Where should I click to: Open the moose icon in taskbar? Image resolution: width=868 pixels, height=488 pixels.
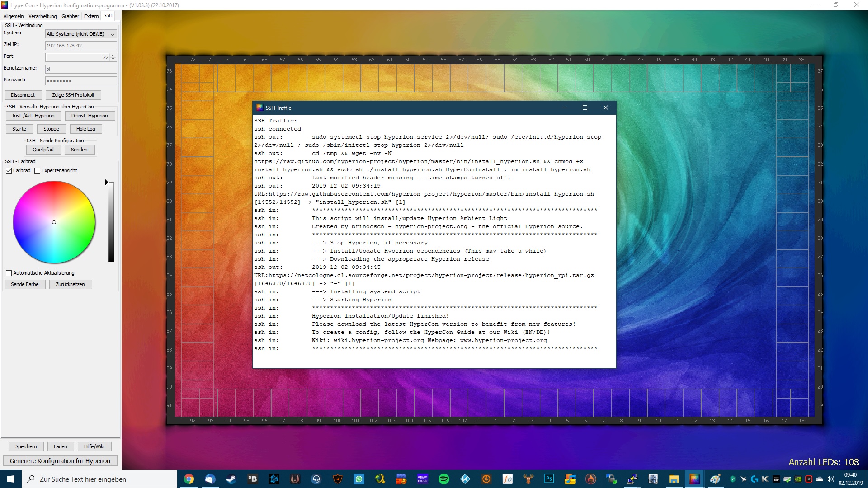(x=528, y=479)
